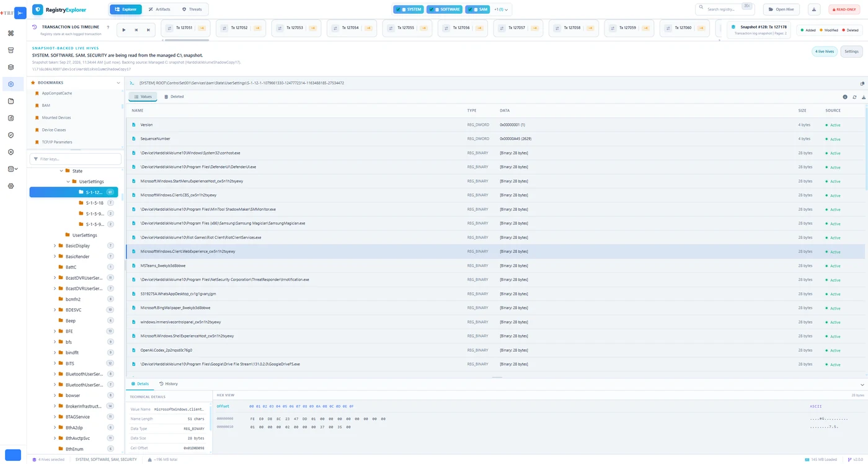Click the copy path icon

[x=862, y=83]
